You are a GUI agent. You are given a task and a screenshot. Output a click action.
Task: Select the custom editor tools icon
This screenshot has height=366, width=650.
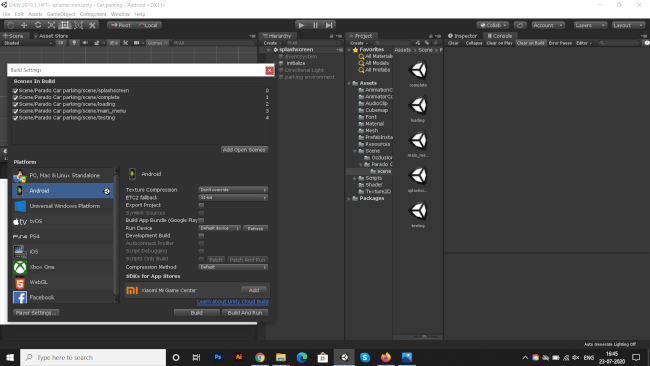click(x=92, y=25)
